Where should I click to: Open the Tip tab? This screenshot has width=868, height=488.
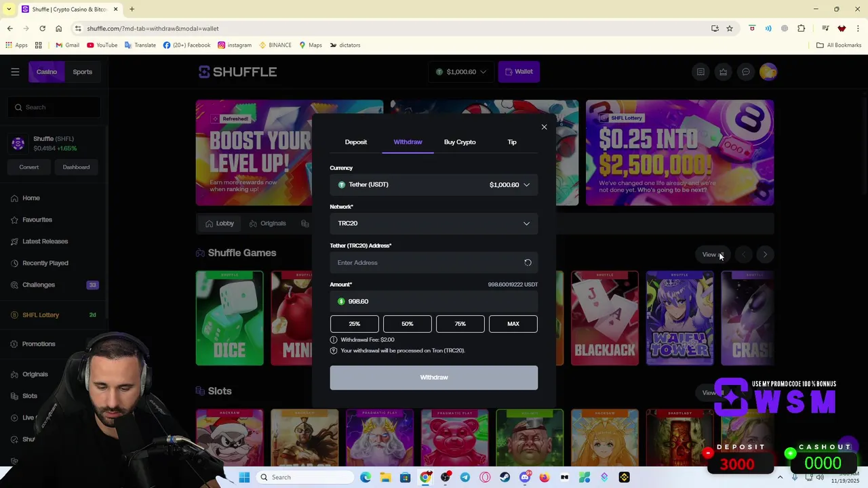click(x=512, y=142)
